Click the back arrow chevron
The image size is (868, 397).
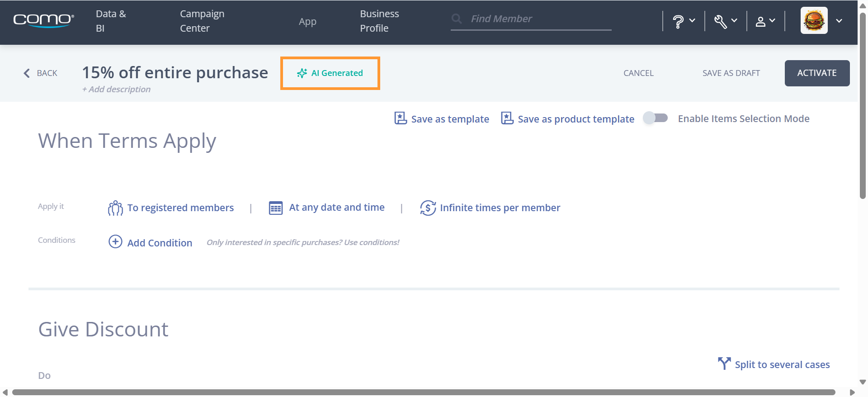(27, 73)
